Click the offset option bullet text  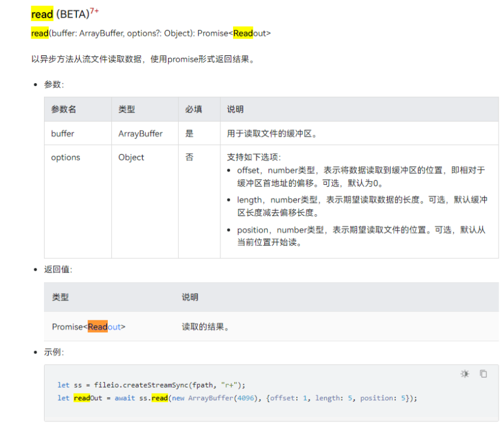[361, 176]
